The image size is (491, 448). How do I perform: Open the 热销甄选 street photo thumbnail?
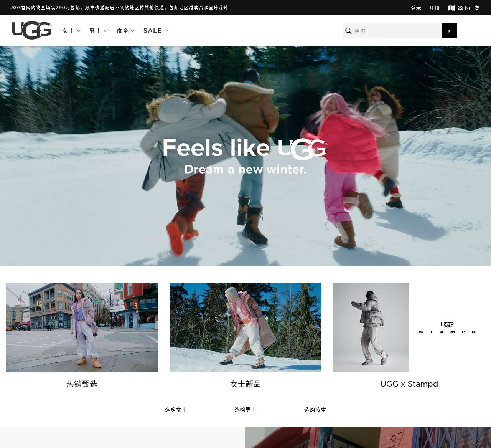(x=82, y=327)
